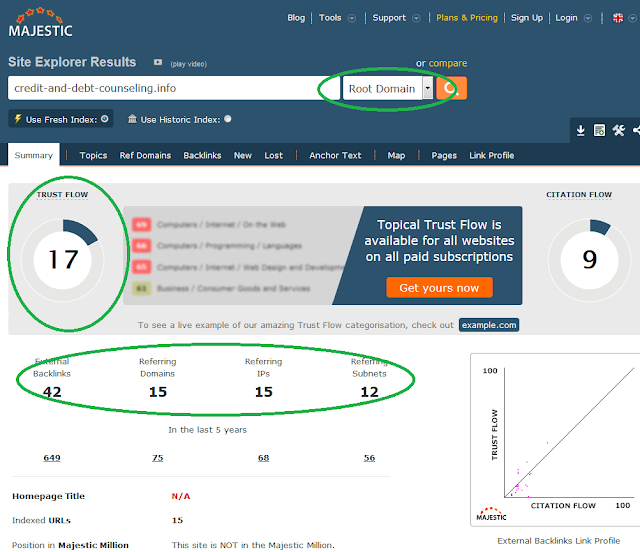640x552 pixels.
Task: Click the External Backlinks count 42
Action: [x=52, y=392]
